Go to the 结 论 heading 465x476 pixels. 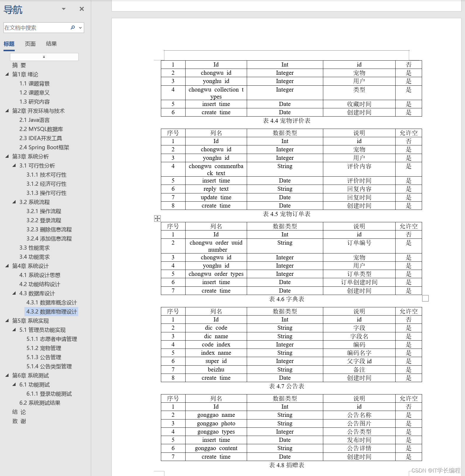[19, 412]
